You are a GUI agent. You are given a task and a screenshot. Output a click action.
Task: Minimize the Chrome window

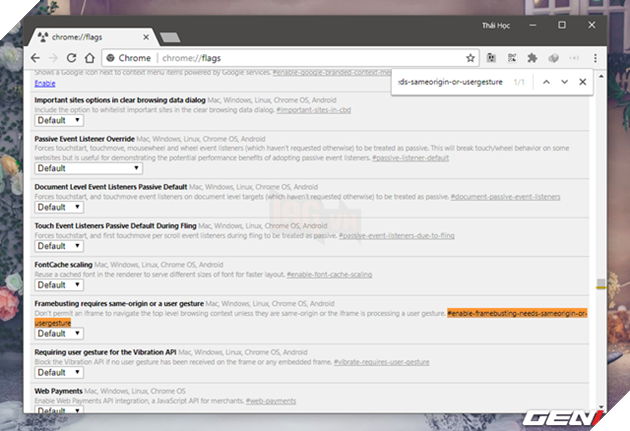[x=533, y=25]
